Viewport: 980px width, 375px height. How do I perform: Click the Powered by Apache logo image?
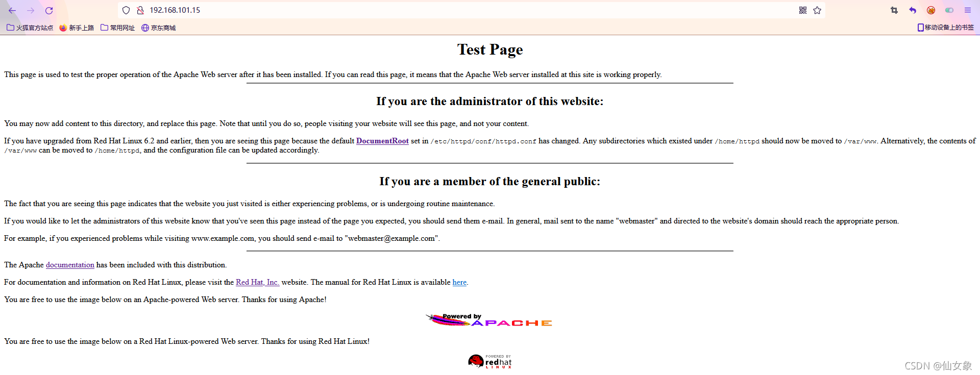pos(489,320)
